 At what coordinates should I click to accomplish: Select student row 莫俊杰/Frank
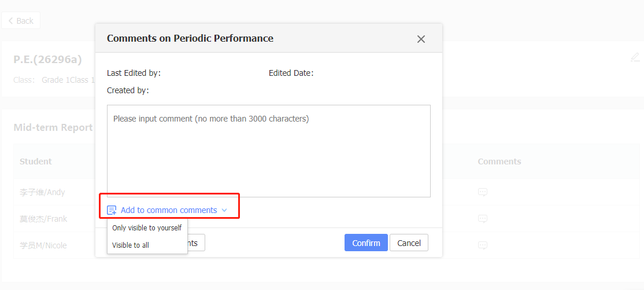tap(42, 219)
